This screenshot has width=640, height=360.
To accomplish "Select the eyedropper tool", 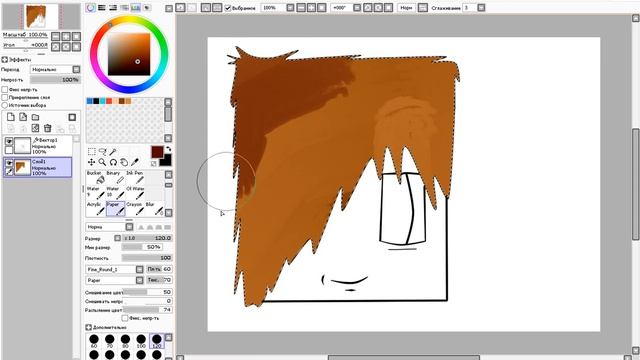I will pyautogui.click(x=135, y=162).
